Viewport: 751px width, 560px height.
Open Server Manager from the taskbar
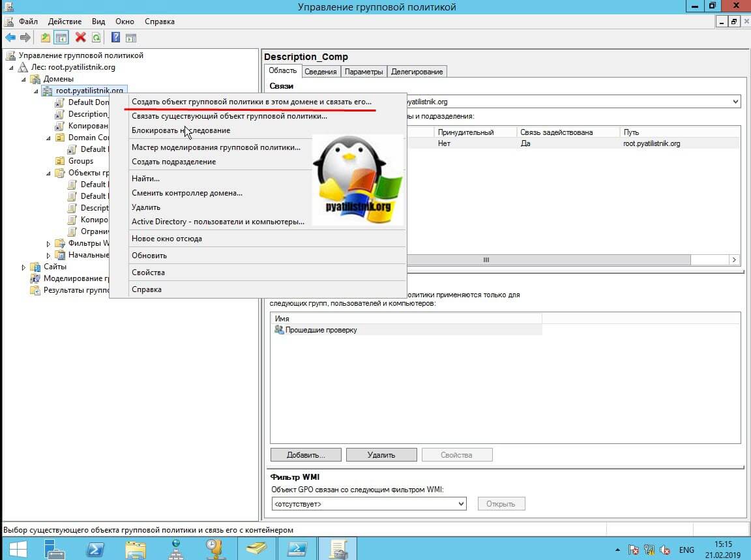click(x=55, y=549)
